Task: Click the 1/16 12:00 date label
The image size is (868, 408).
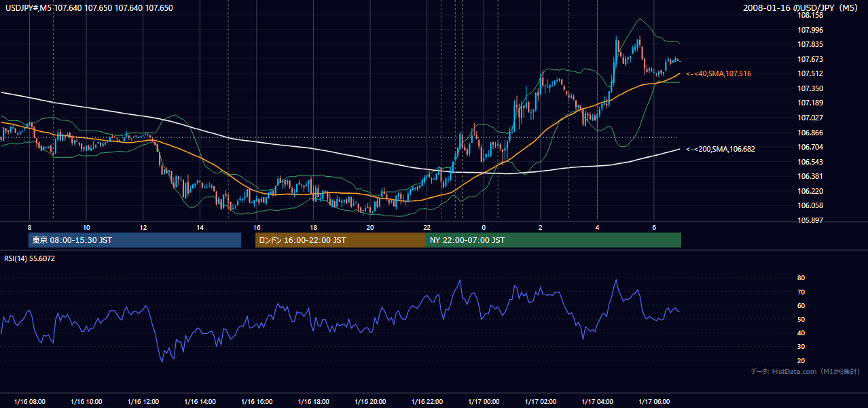Action: click(143, 402)
